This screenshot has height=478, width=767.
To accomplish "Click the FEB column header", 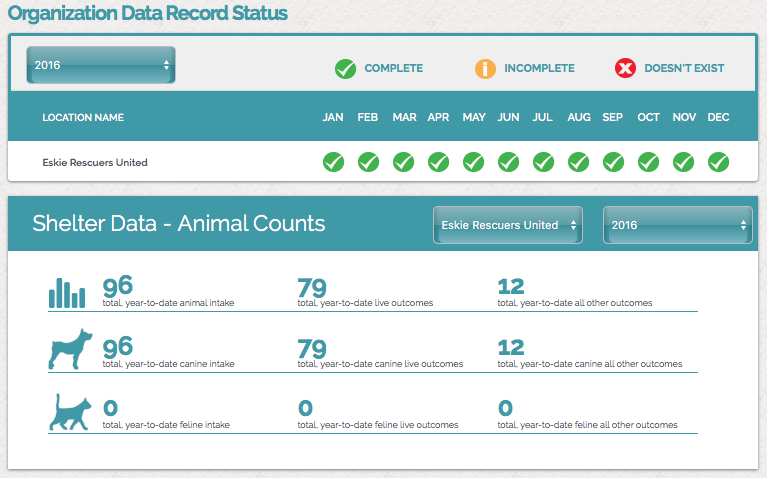I will [368, 117].
